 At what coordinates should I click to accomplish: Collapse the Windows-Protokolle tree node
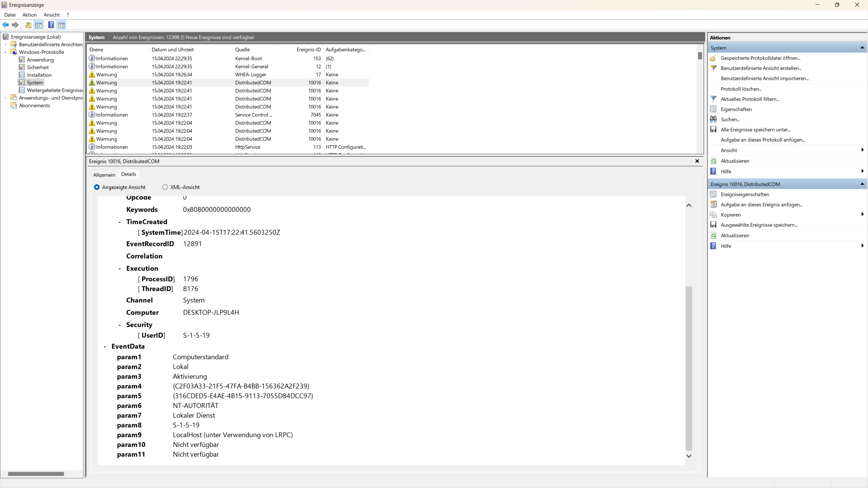point(5,52)
